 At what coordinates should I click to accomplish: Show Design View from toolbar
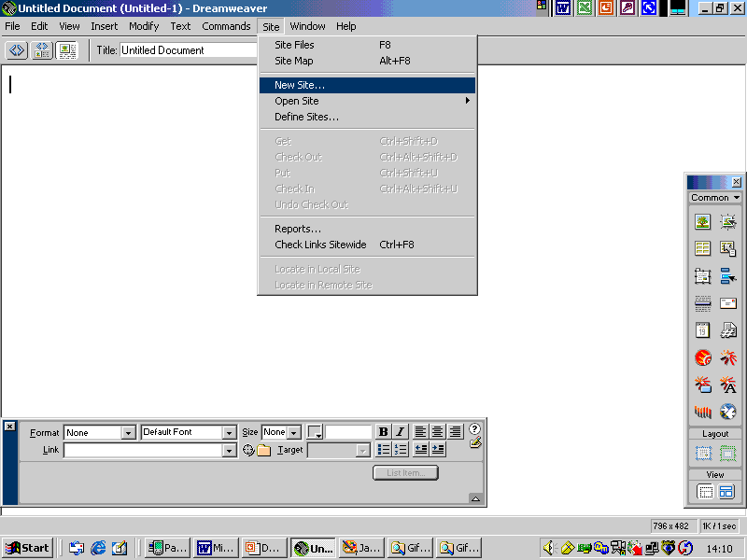click(x=67, y=50)
